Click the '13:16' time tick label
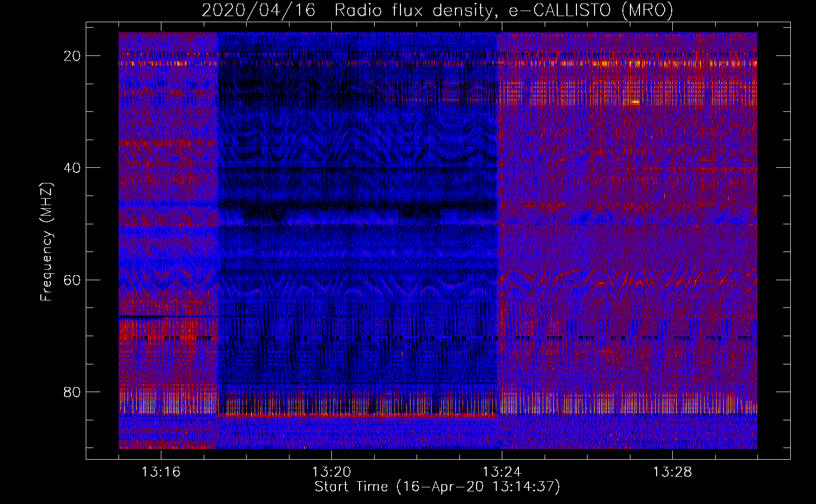816x504 pixels. pyautogui.click(x=161, y=472)
